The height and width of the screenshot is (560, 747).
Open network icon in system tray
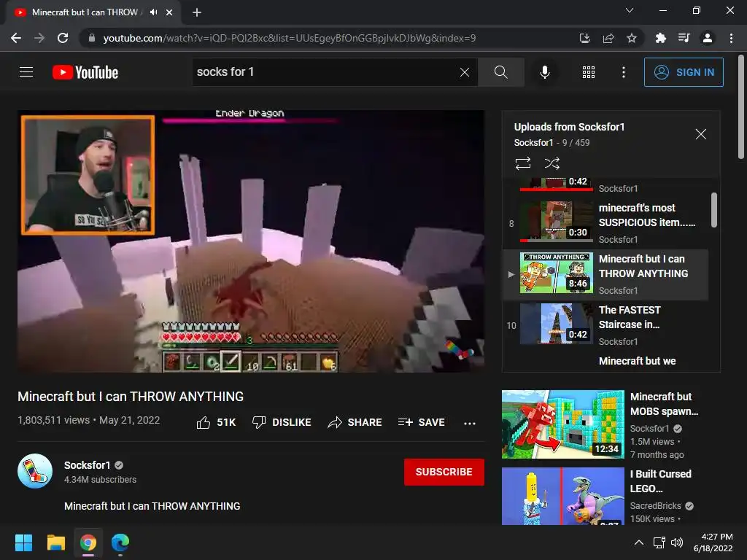(x=659, y=542)
